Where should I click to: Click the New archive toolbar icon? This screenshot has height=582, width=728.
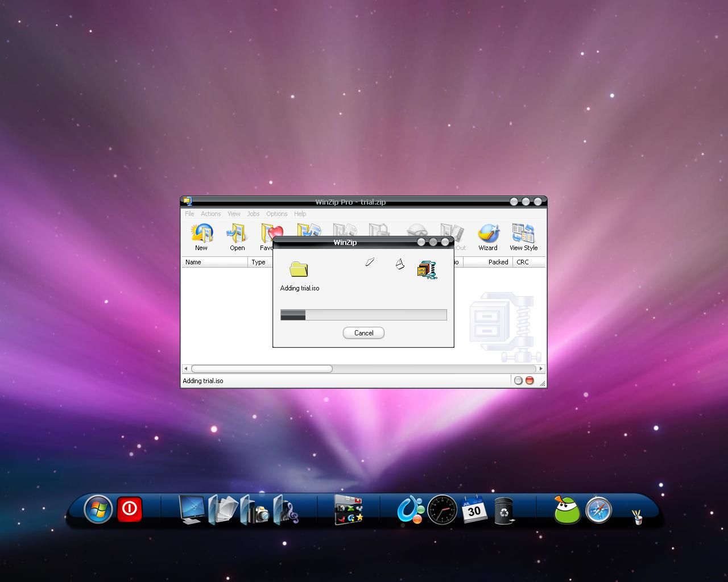click(x=201, y=237)
